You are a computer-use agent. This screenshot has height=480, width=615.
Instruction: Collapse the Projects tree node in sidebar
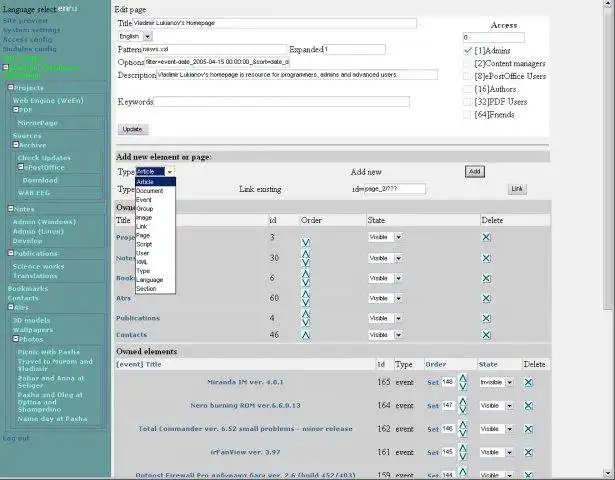11,87
